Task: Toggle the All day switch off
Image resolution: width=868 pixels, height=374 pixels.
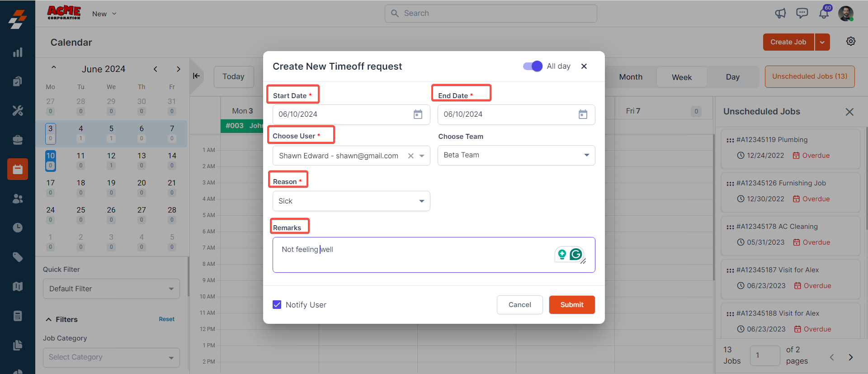Action: [x=533, y=66]
